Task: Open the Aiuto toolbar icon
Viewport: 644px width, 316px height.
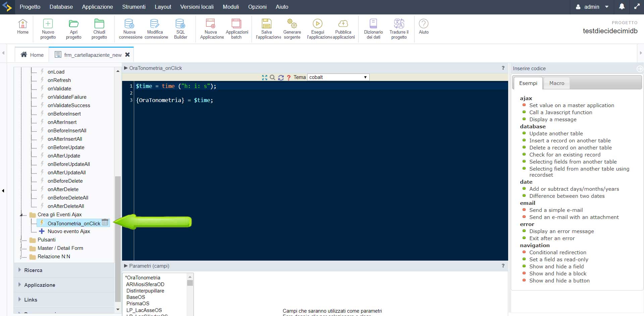Action: (424, 27)
